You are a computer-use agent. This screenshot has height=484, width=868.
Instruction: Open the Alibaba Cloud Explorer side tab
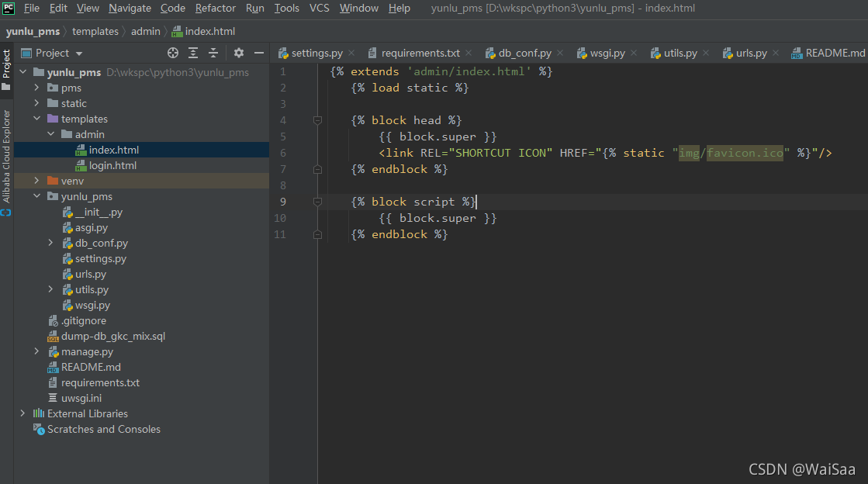[x=6, y=156]
